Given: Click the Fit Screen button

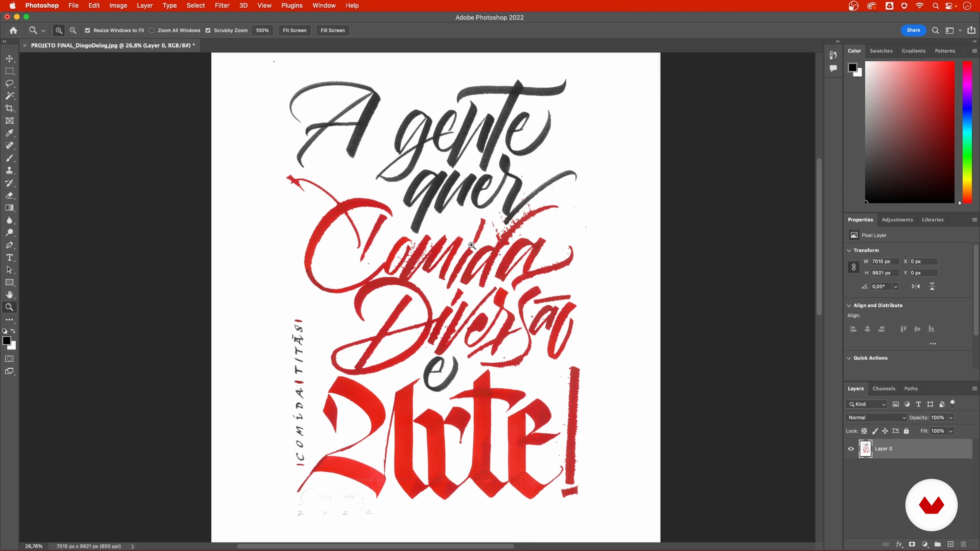Looking at the screenshot, I should tap(295, 30).
